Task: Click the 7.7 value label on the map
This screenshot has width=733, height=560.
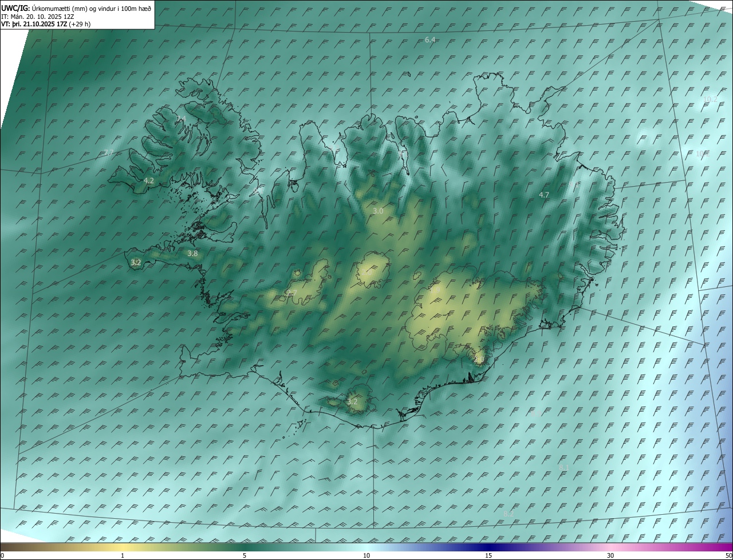Action: pos(108,152)
